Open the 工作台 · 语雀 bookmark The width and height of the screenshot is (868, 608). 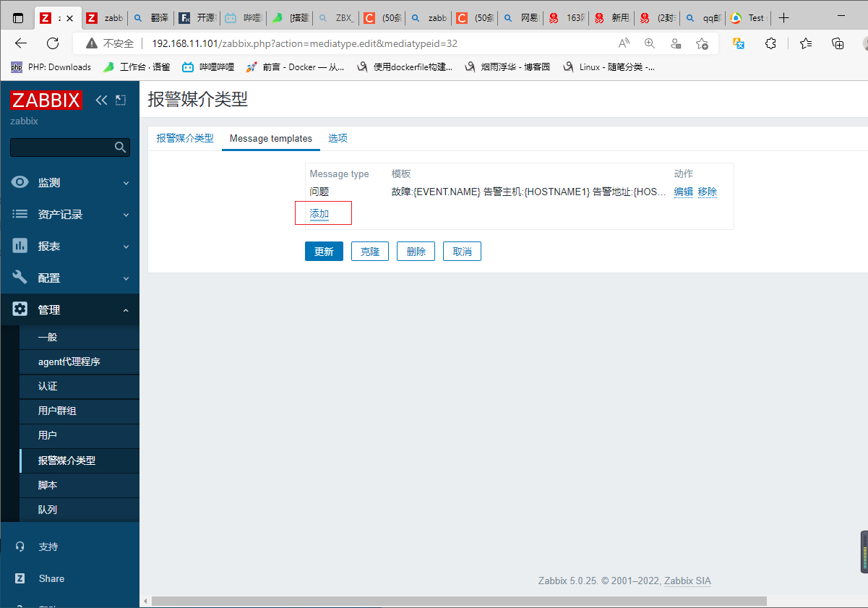tap(137, 67)
